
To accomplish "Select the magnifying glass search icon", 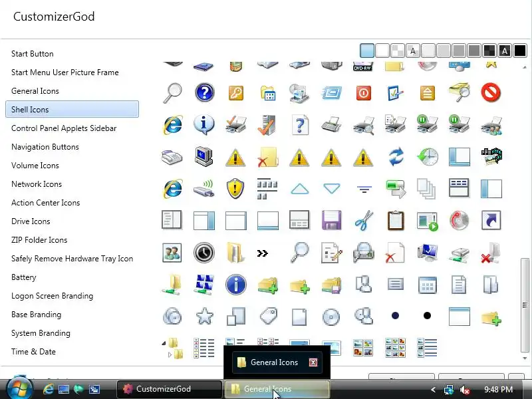I will pos(172,92).
